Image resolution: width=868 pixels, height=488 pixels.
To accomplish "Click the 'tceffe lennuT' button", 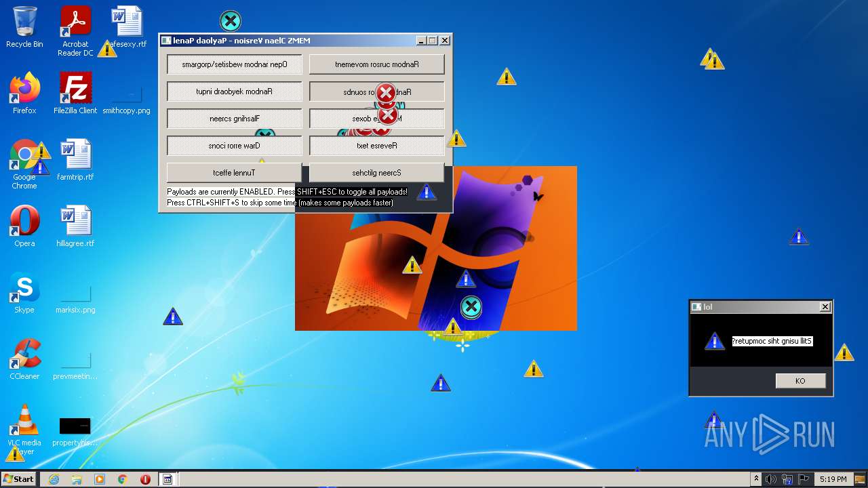I will [x=235, y=173].
